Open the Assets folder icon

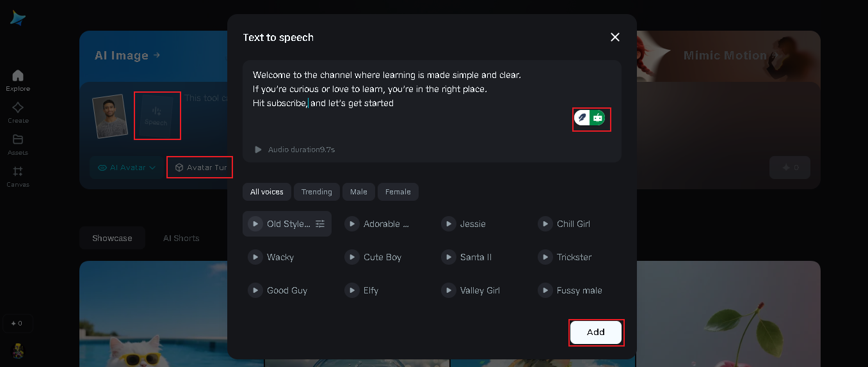[x=18, y=140]
